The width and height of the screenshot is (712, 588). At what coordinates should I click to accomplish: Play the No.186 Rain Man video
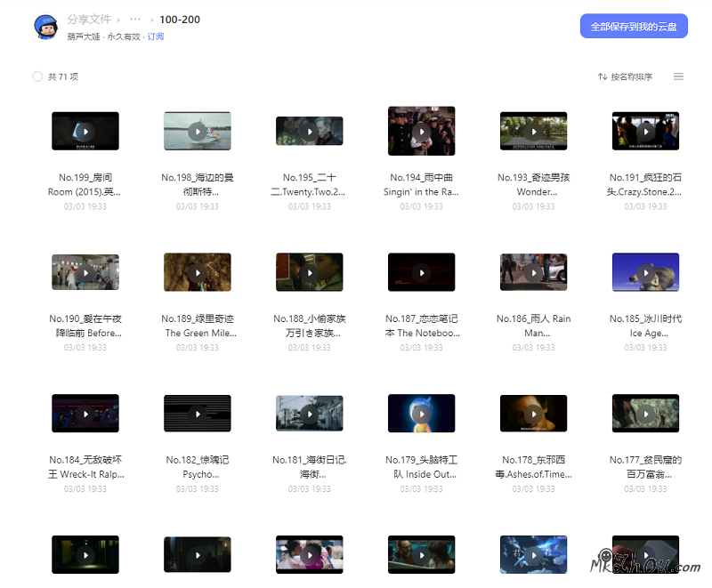(533, 272)
